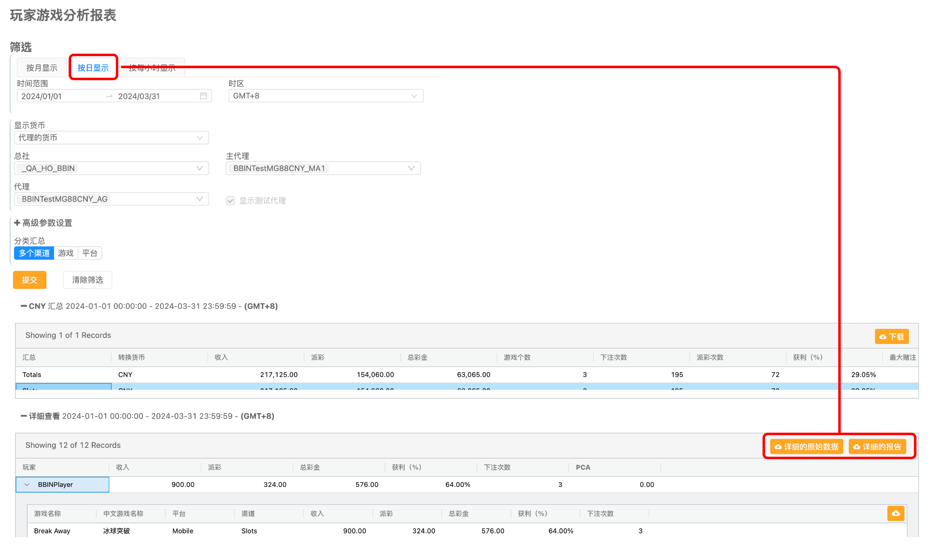Image resolution: width=938 pixels, height=560 pixels.
Task: Download 详细的原始数据 raw data
Action: (x=806, y=447)
